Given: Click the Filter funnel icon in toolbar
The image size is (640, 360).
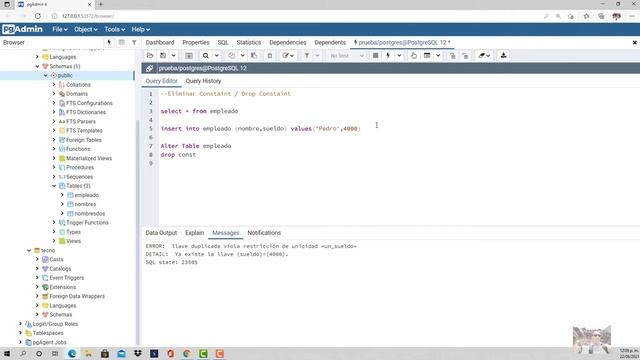Looking at the screenshot, I should point(307,56).
